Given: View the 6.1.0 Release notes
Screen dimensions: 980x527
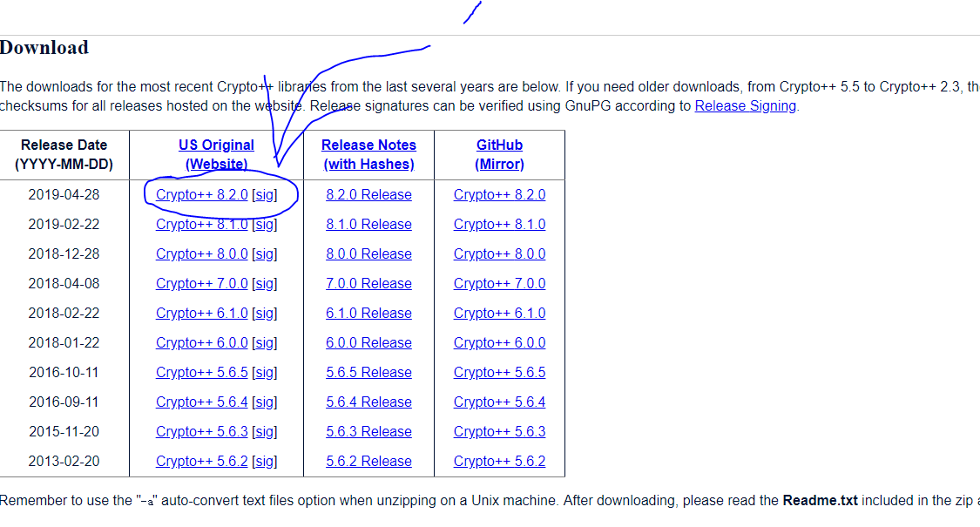Looking at the screenshot, I should (368, 313).
